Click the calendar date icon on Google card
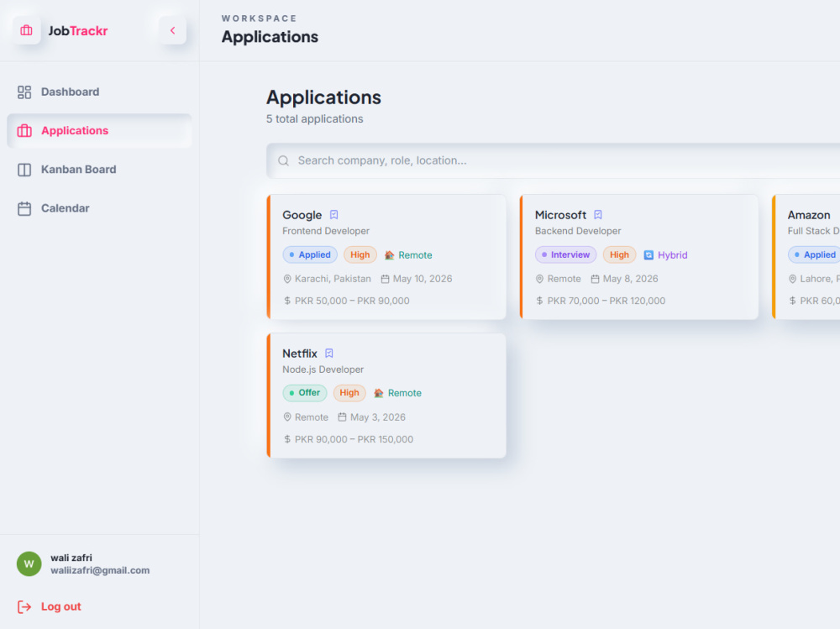Viewport: 840px width, 629px height. click(385, 279)
